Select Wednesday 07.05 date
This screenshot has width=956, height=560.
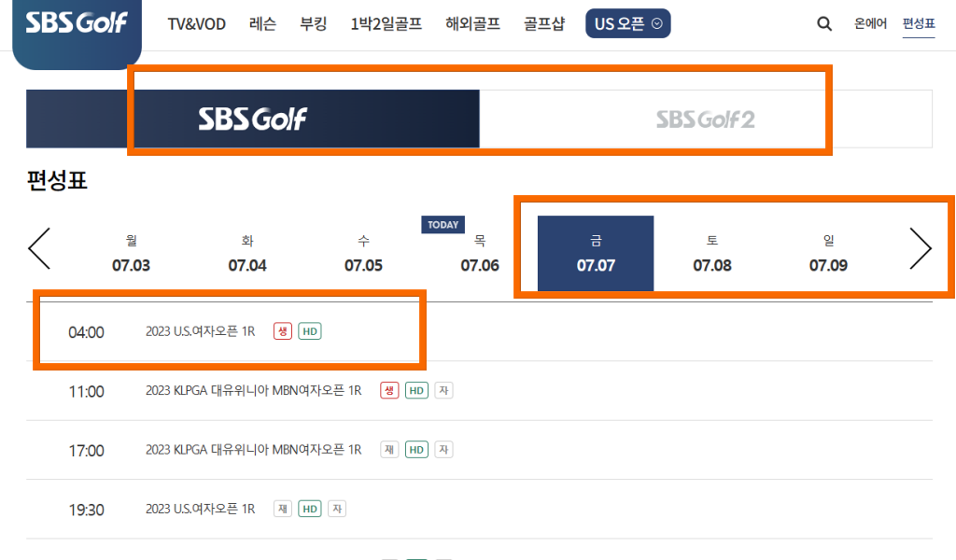363,254
